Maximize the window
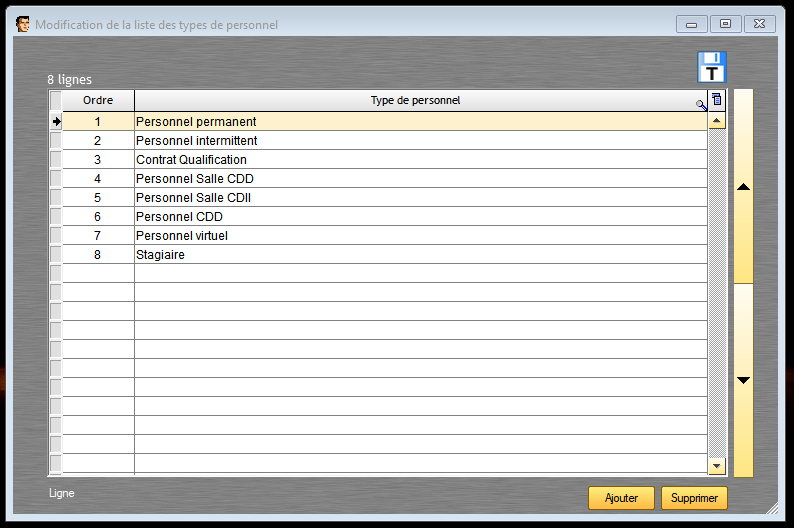Screen dimensions: 794x528 pos(726,24)
